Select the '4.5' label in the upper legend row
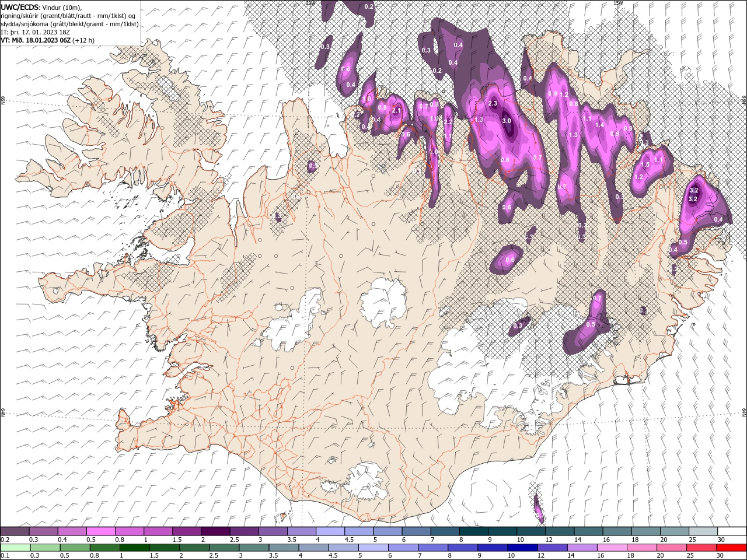Image resolution: width=747 pixels, height=560 pixels. point(350,540)
